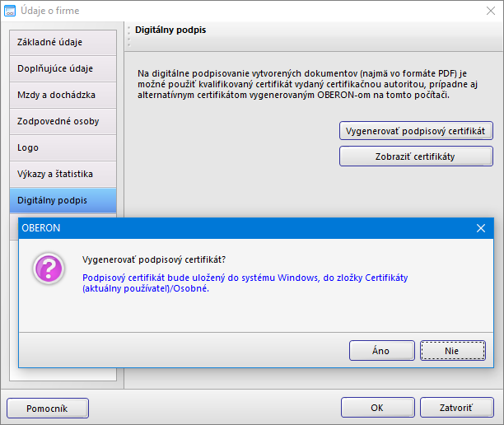This screenshot has width=504, height=425.
Task: Close the OBERON confirmation dialog
Action: [481, 228]
